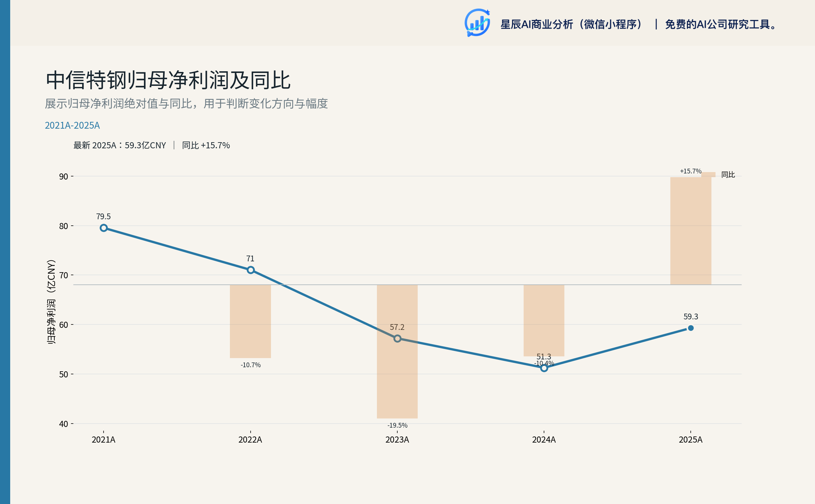Click the y-axis tick label 90
This screenshot has height=504, width=815.
tap(64, 176)
